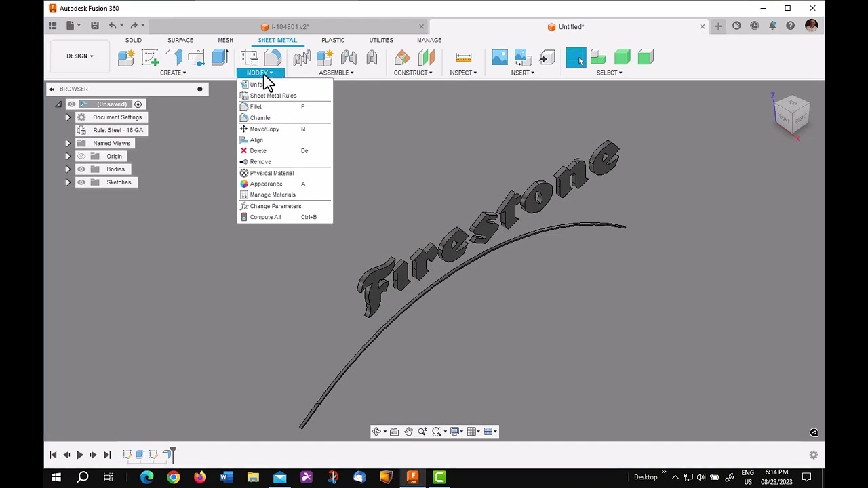The width and height of the screenshot is (868, 488).
Task: Collapse the Unsaved root node triangle
Action: tap(58, 104)
